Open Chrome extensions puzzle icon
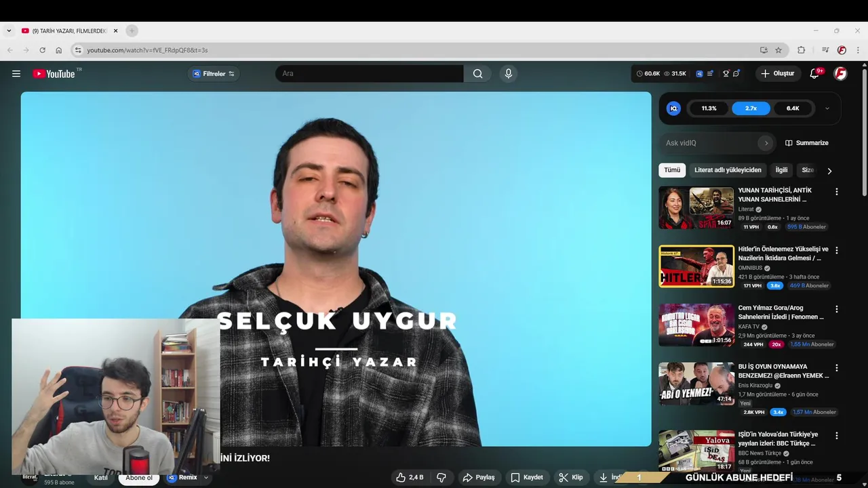Screen dimensions: 868x488 coord(801,50)
